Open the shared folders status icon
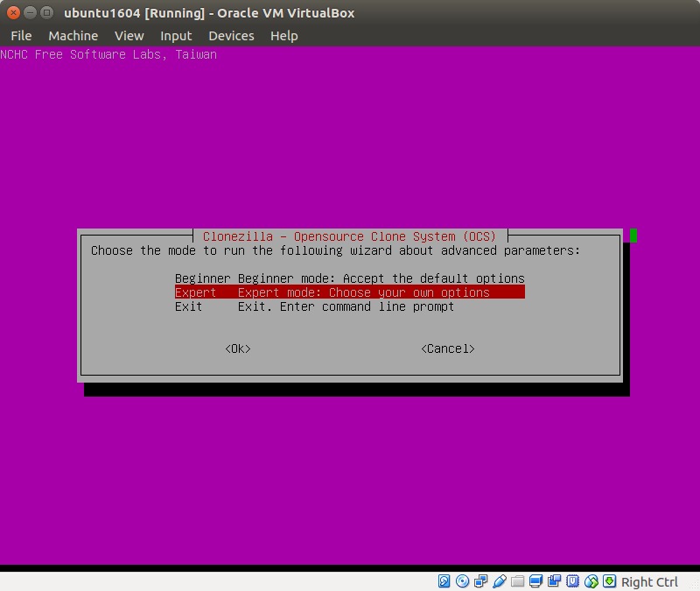Screen dimensions: 700x591 518,581
